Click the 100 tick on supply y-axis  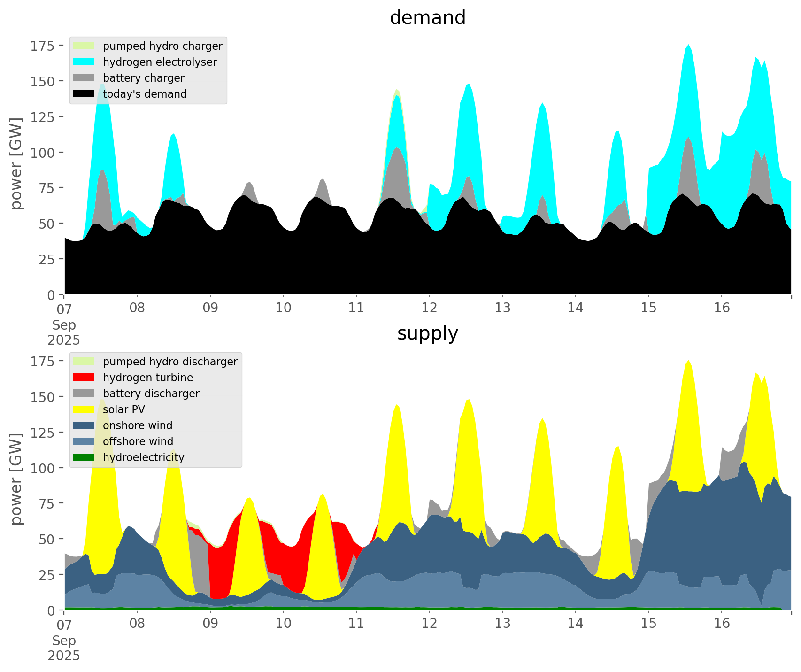coord(43,468)
